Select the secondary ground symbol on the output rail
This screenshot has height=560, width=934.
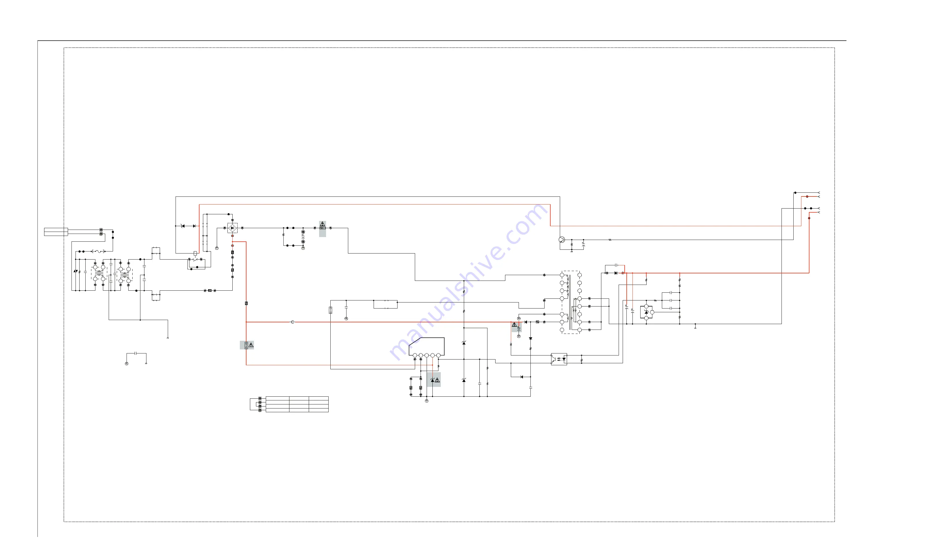(695, 328)
